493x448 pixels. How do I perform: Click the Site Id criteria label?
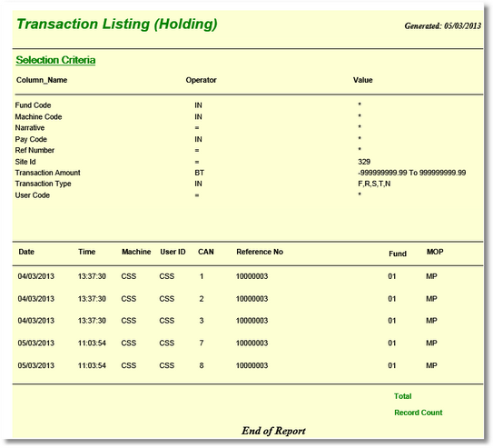pos(25,162)
